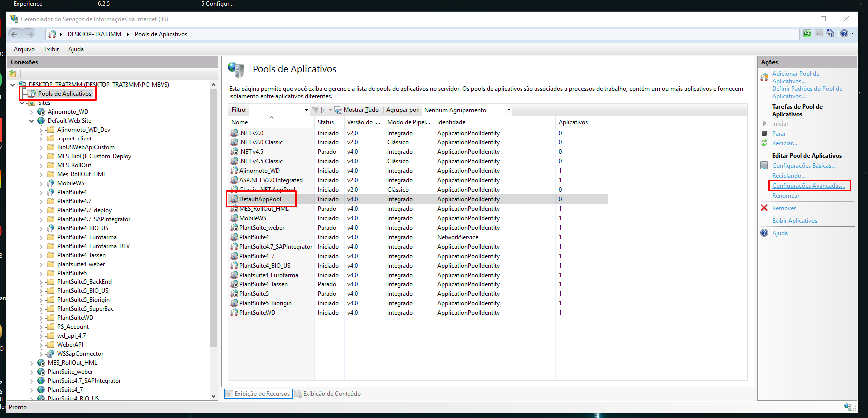
Task: Click the .NET v4.5 pool icon
Action: coord(234,151)
